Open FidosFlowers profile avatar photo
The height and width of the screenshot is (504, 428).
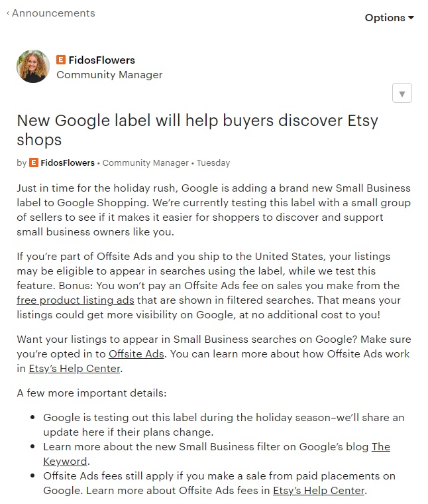[33, 66]
